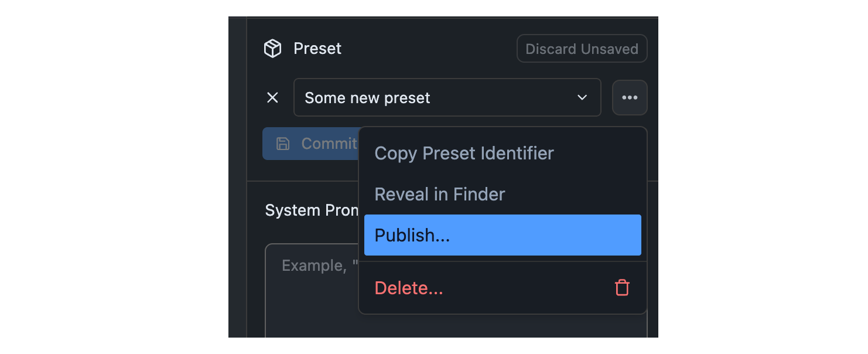The height and width of the screenshot is (354, 868).
Task: Click the Preset heading text
Action: (x=317, y=49)
